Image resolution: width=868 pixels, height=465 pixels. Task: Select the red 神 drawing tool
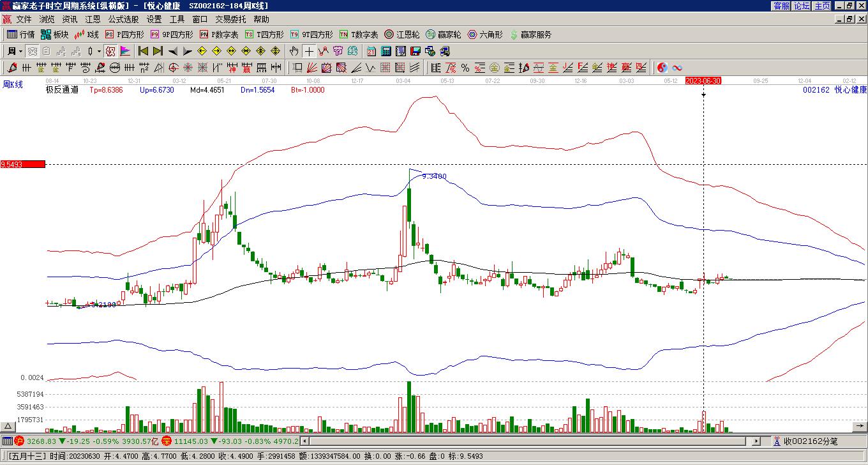[232, 68]
